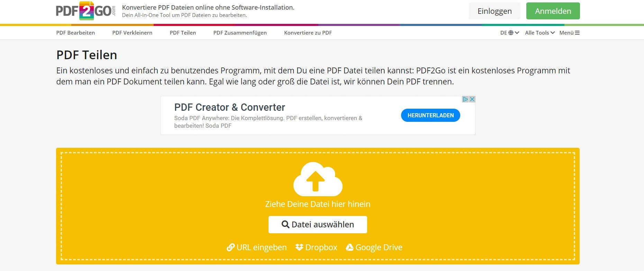Click the URL chain link icon

click(x=230, y=247)
